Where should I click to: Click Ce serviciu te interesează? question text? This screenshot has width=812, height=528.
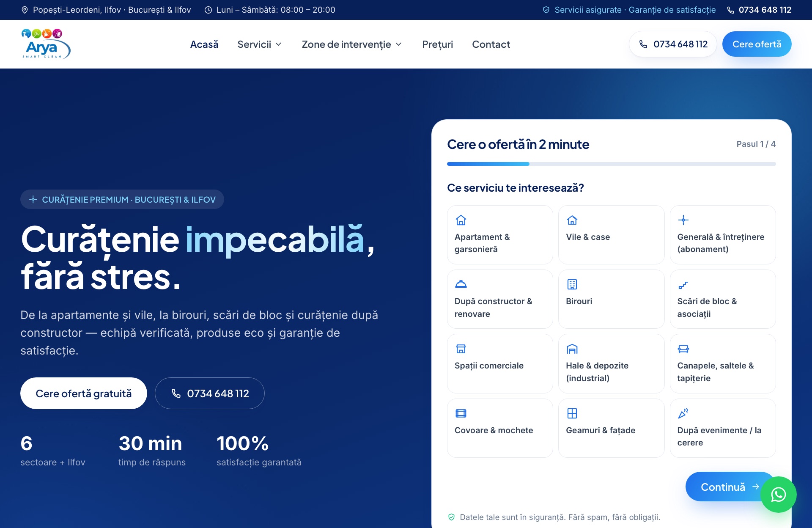click(516, 188)
